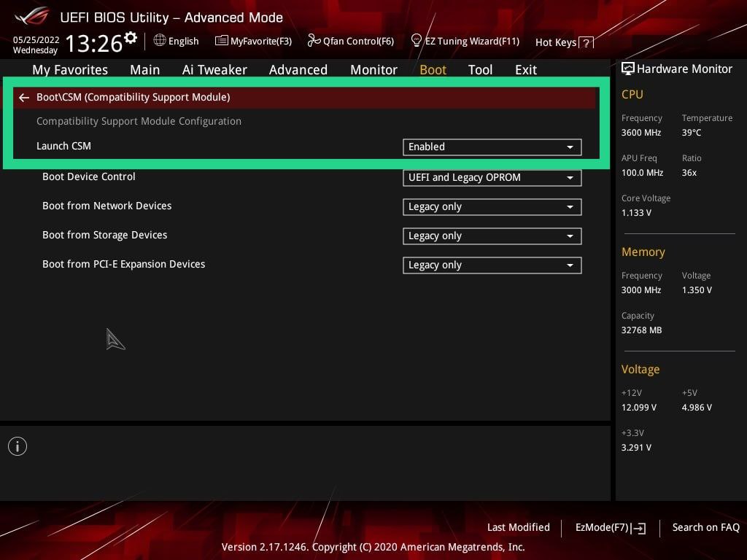The width and height of the screenshot is (747, 560).
Task: Click the back arrow next to Boot\CSM
Action: point(24,97)
